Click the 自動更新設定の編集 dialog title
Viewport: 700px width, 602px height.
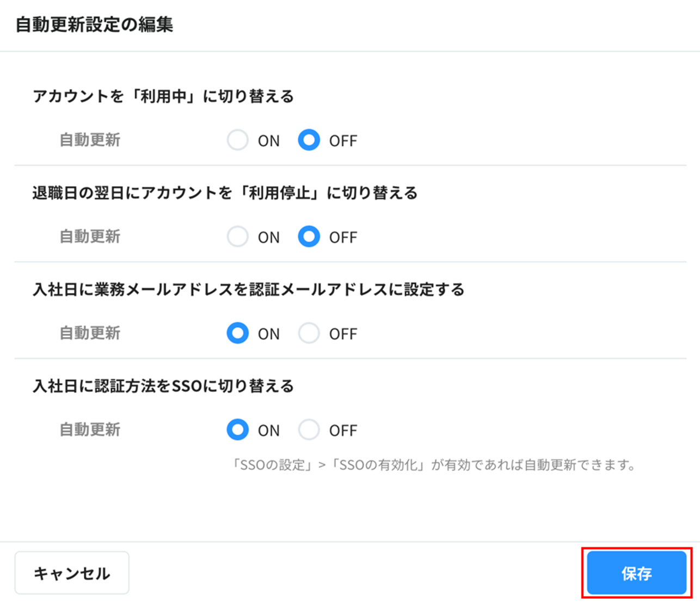[94, 25]
